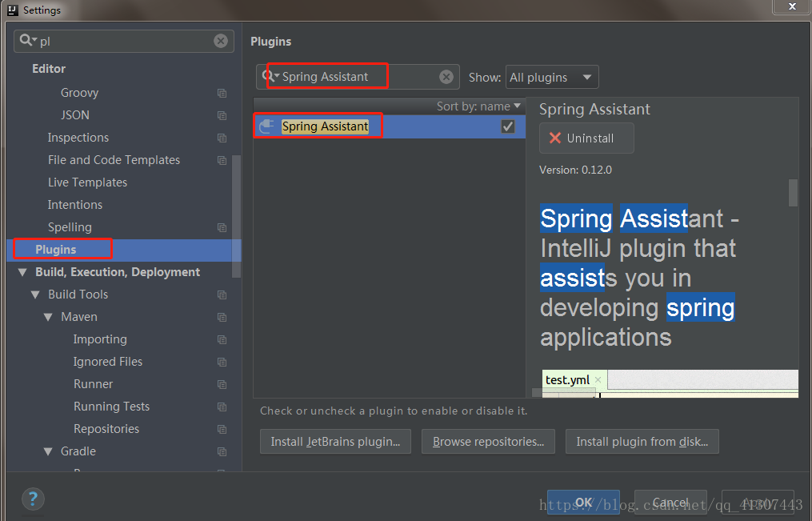
Task: Click the project icon beside File and Code Templates
Action: [x=222, y=160]
